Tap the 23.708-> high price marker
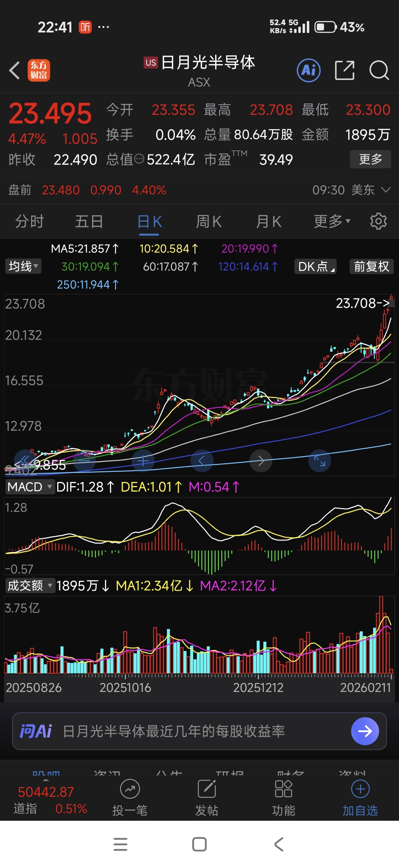The image size is (399, 868). 363,303
